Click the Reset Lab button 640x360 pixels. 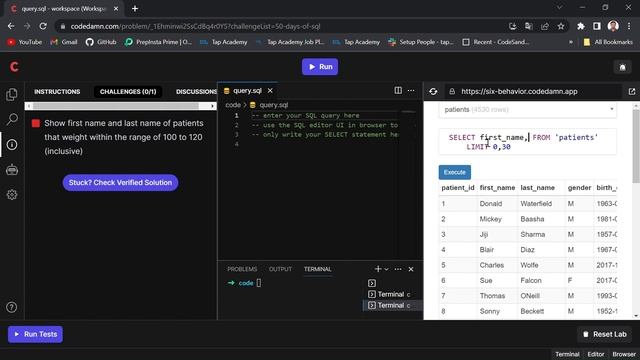click(x=604, y=334)
